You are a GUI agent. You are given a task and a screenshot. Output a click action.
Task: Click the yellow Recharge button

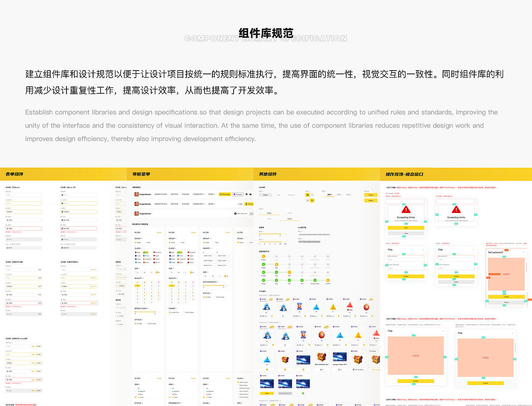[225, 194]
